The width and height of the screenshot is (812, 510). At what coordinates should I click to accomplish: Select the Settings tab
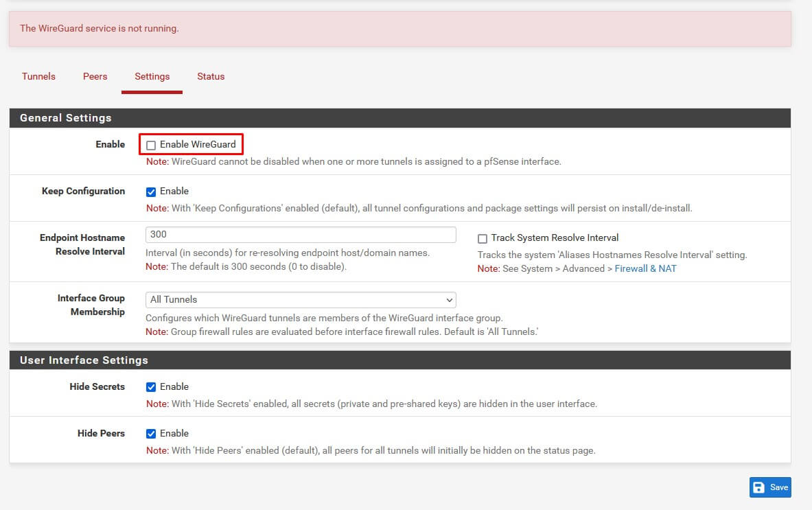(x=152, y=77)
